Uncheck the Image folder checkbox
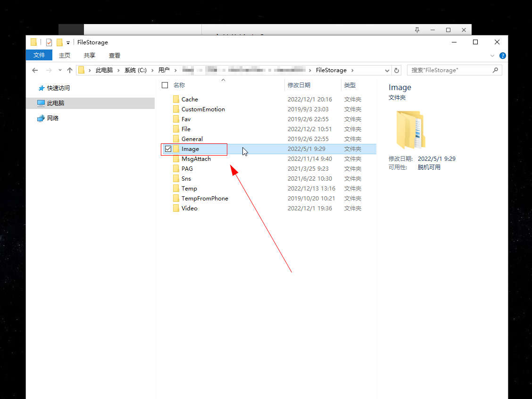This screenshot has height=399, width=532. point(168,149)
